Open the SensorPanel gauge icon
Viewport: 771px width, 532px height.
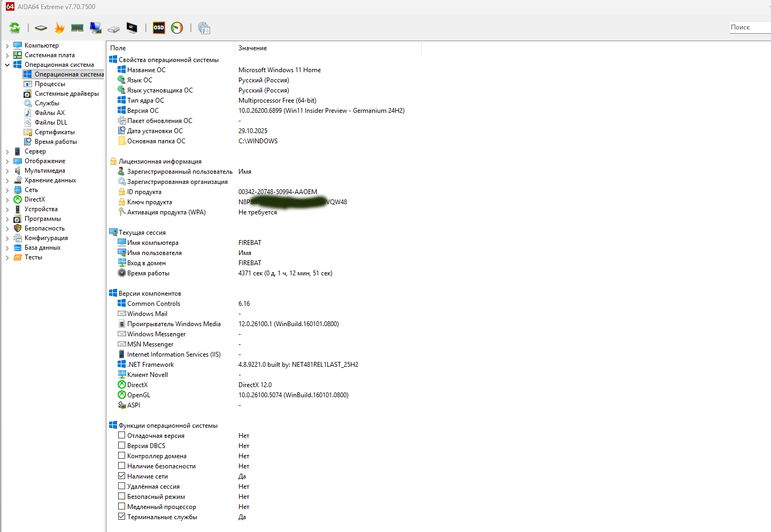coord(177,28)
